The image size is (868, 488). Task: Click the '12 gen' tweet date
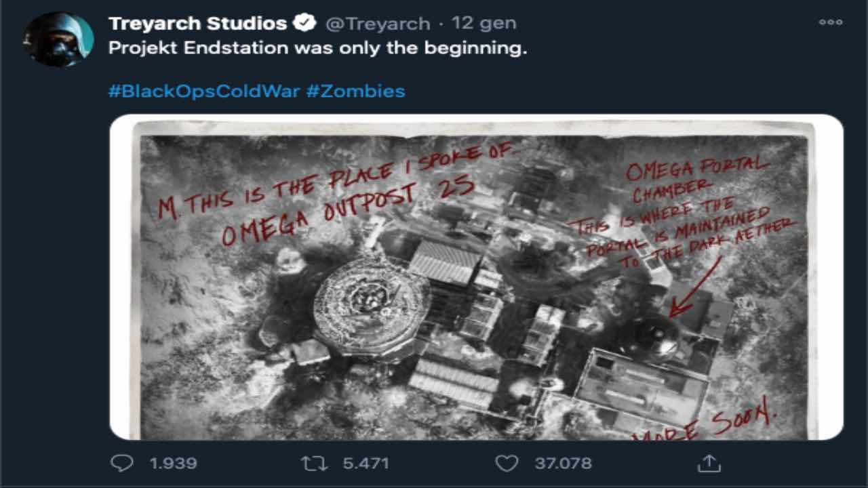click(484, 23)
